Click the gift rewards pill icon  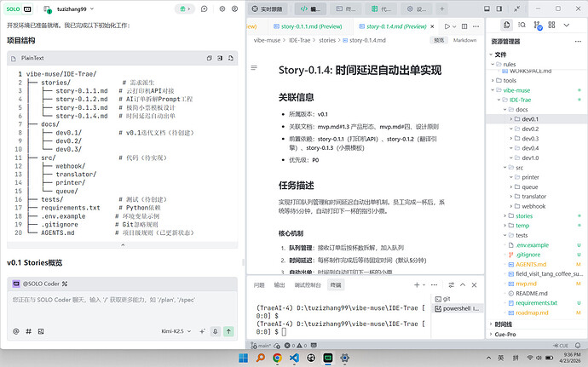point(185,9)
